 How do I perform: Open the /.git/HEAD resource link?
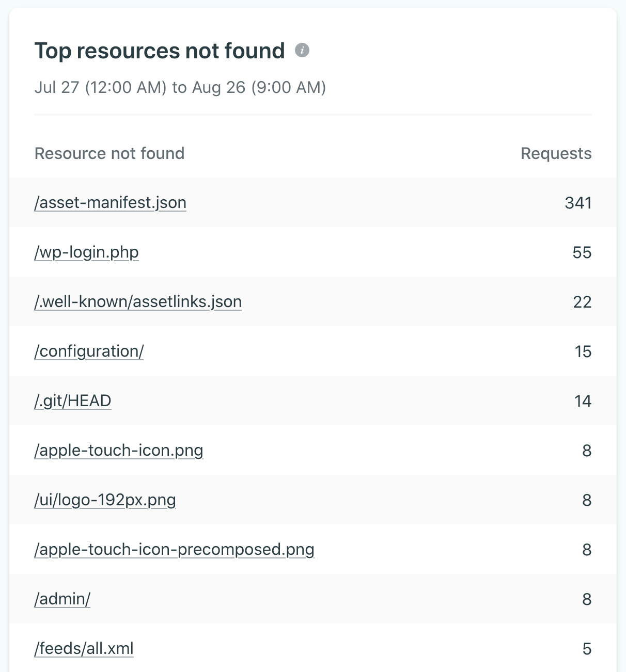(x=73, y=401)
